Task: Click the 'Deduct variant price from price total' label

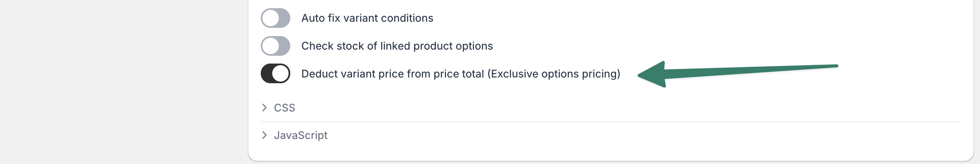Action: coord(393,74)
